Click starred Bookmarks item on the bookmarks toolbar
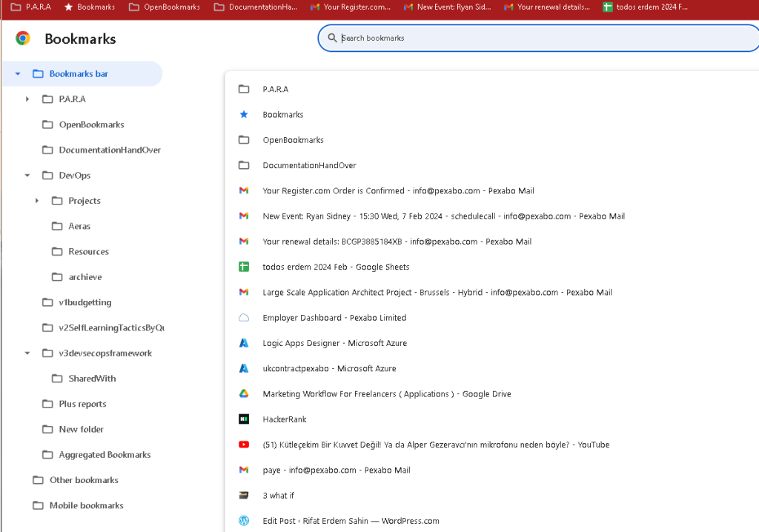 pyautogui.click(x=90, y=7)
